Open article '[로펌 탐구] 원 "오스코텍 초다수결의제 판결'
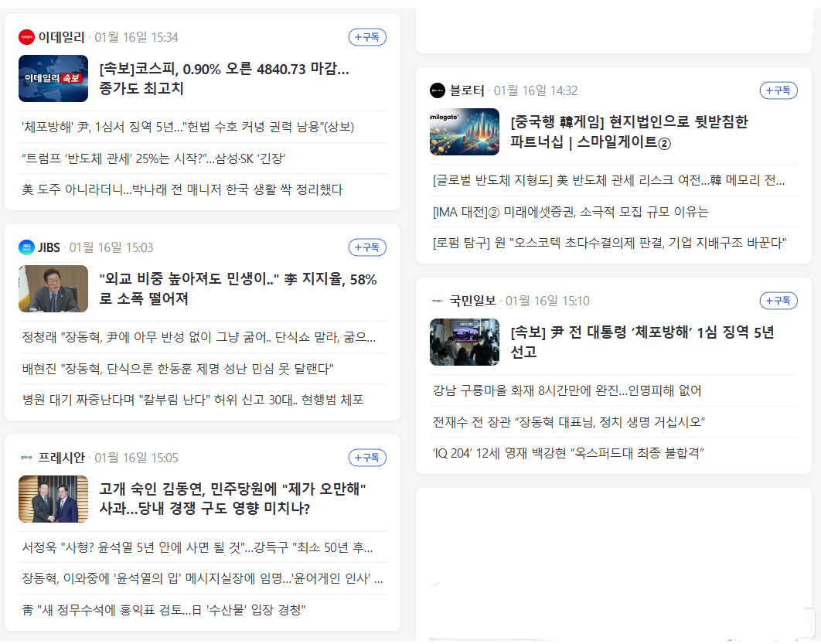The width and height of the screenshot is (821, 644). click(609, 243)
